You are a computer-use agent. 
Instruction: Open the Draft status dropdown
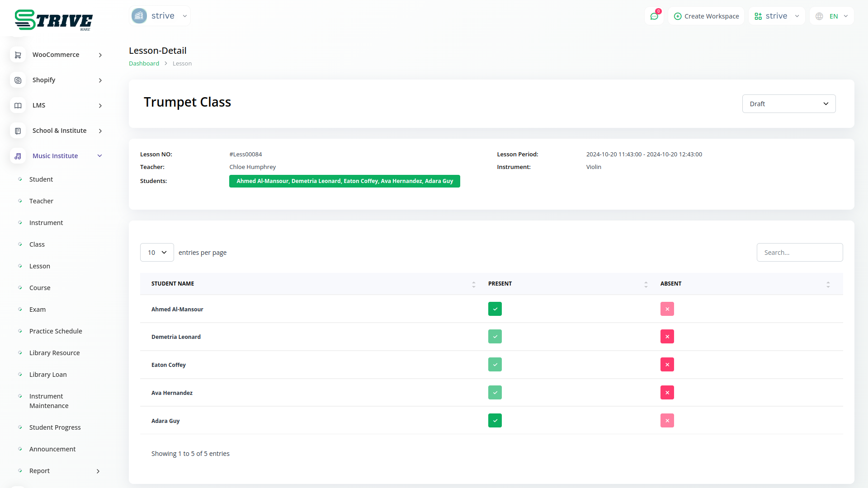coord(788,104)
